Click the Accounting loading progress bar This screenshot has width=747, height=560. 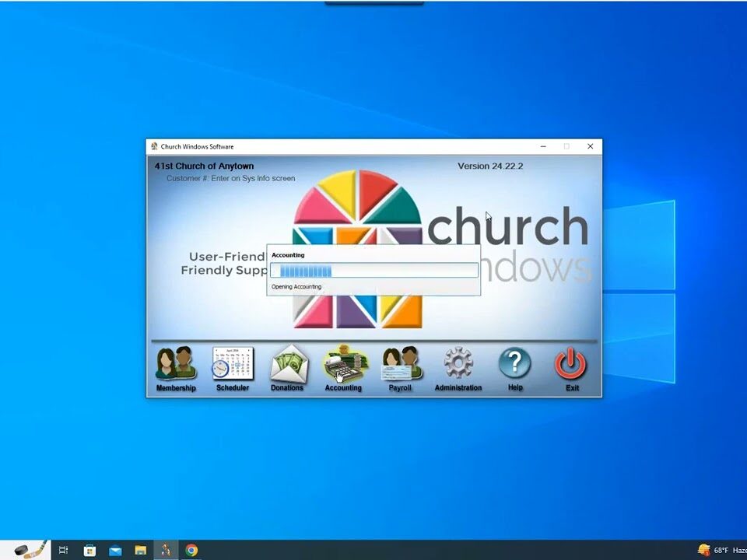click(374, 271)
